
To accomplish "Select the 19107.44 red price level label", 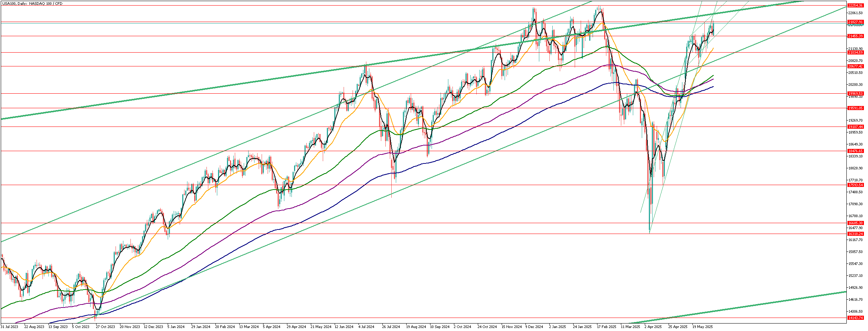I will pos(856,127).
